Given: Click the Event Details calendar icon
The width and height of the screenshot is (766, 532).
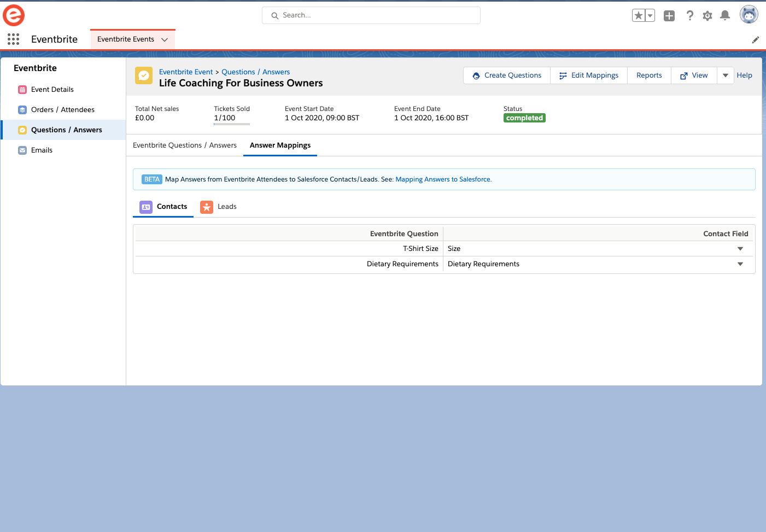Looking at the screenshot, I should (x=22, y=90).
